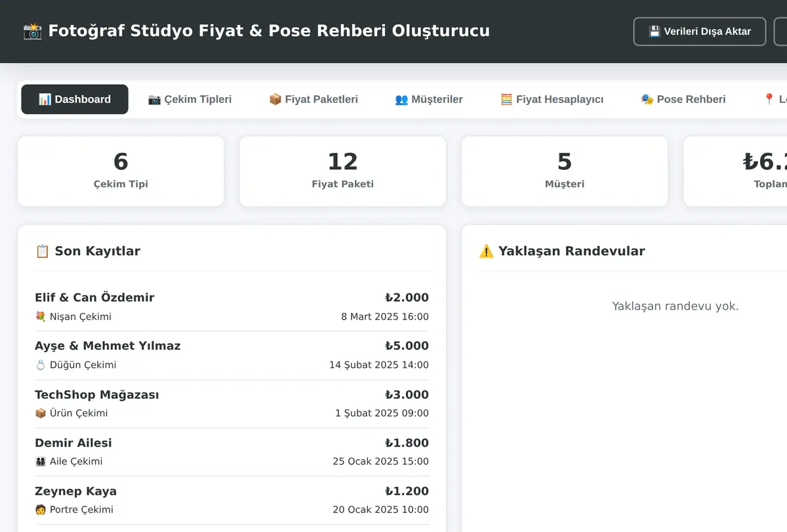Click the ₺5.000 price amount
The height and width of the screenshot is (532, 787).
click(407, 346)
